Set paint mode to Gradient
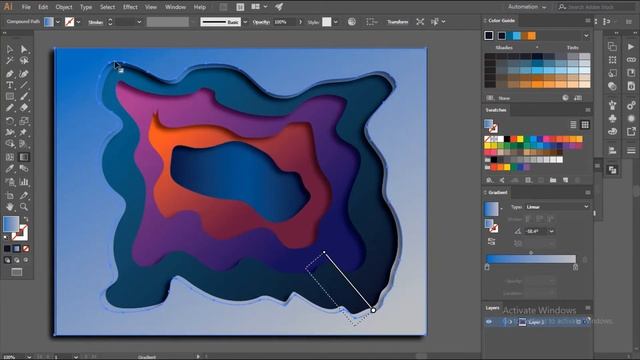Viewport: 640px width, 360px height. (16, 249)
